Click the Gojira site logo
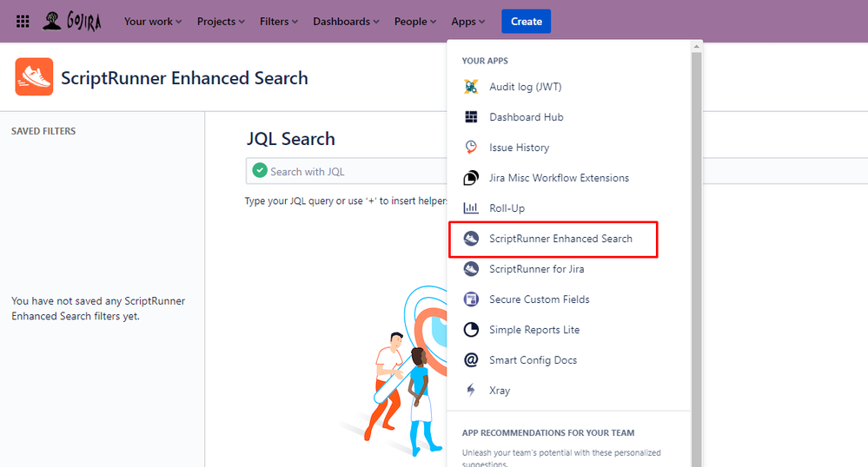Image resolution: width=868 pixels, height=467 pixels. (72, 22)
